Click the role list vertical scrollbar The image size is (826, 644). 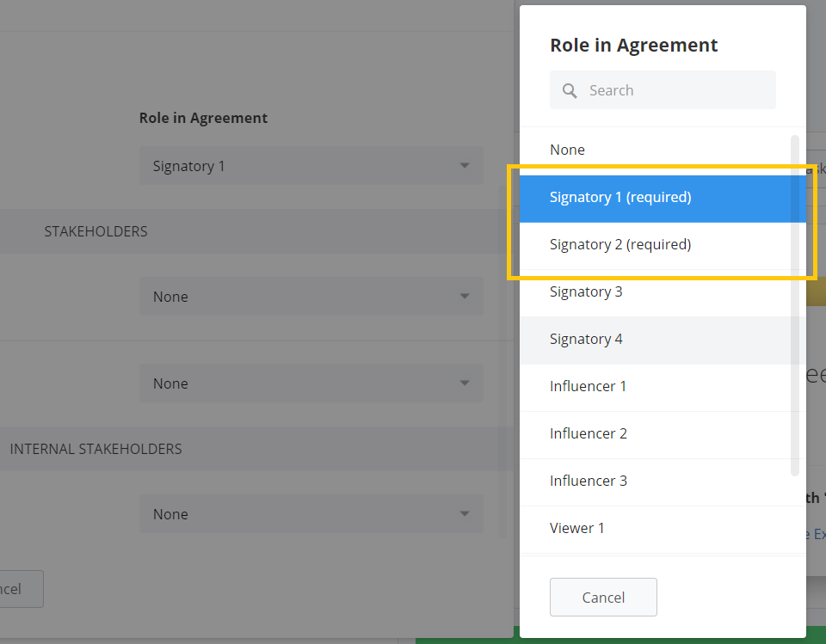795,305
